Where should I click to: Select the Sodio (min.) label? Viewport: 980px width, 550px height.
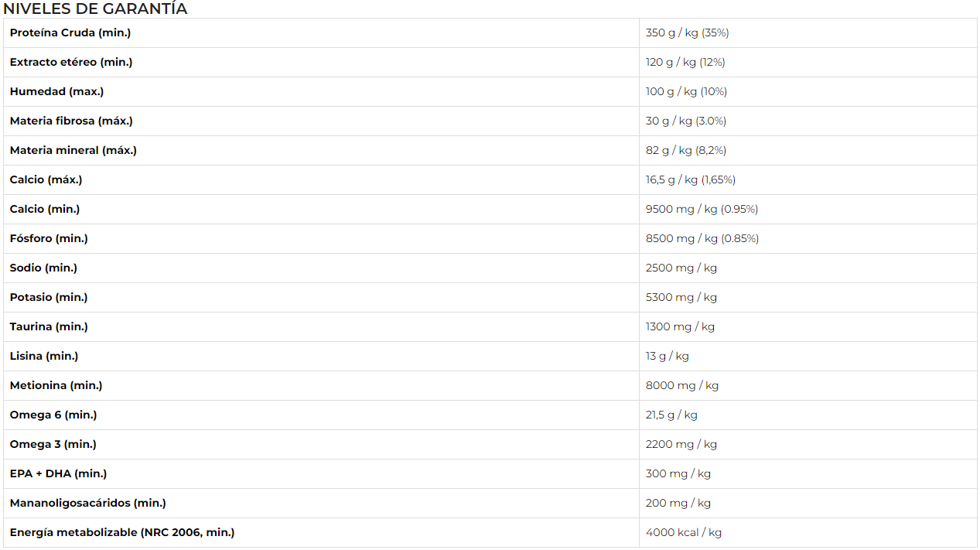43,268
